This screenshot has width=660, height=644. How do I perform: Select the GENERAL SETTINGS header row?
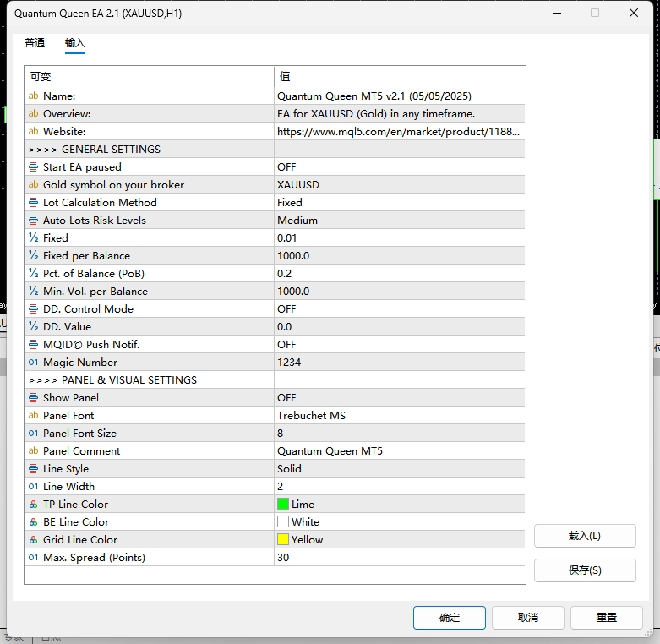[275, 150]
